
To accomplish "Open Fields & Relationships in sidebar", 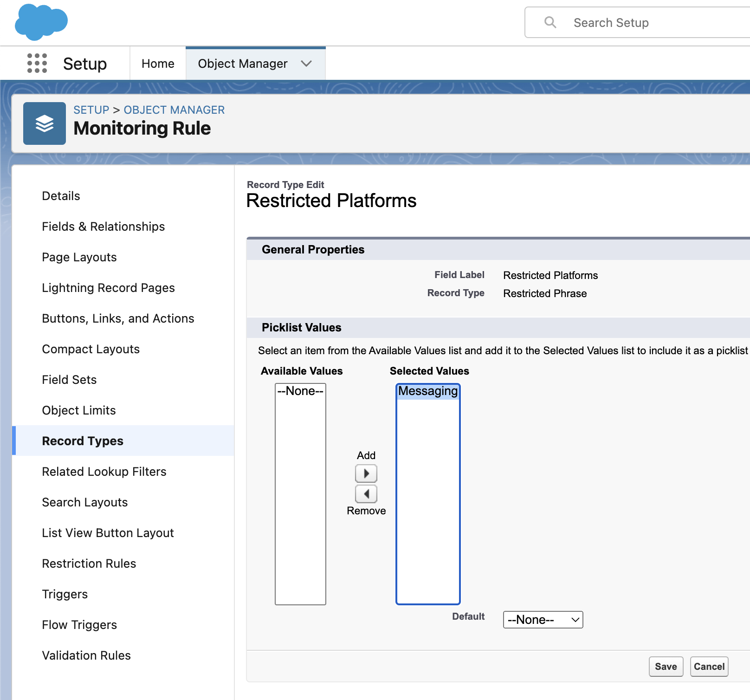I will (103, 227).
